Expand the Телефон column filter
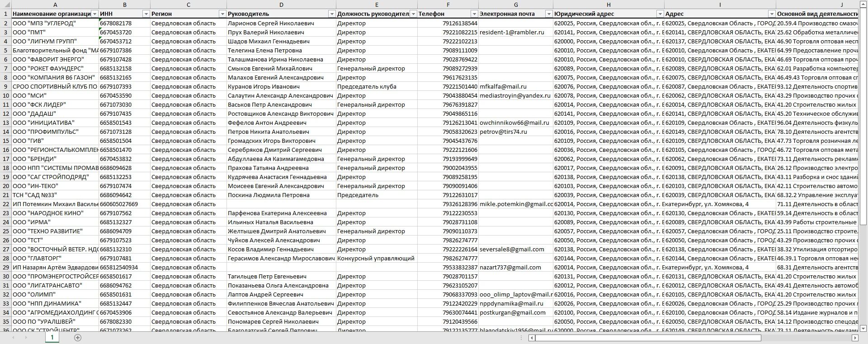The height and width of the screenshot is (344, 868). tap(474, 14)
